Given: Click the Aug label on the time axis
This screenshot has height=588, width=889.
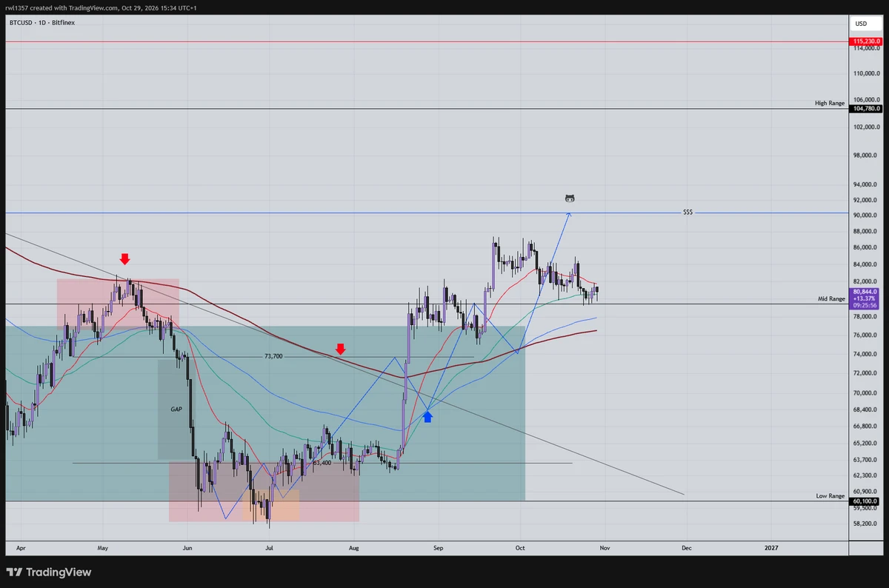Looking at the screenshot, I should [x=354, y=549].
